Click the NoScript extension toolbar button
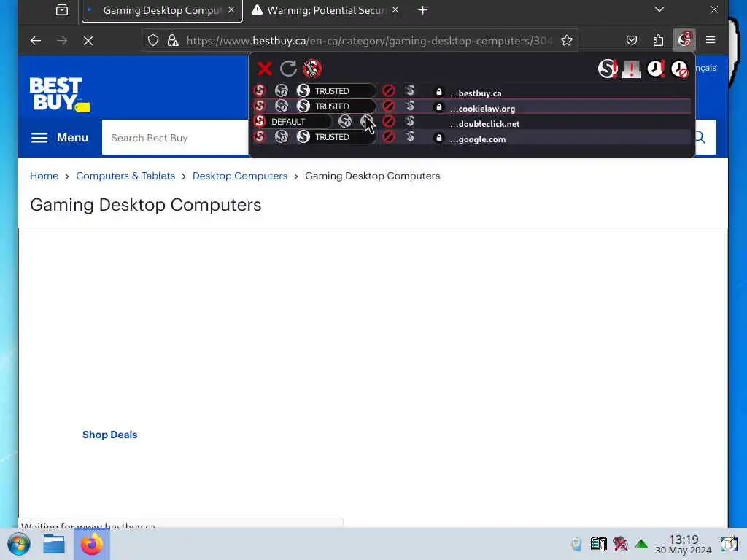 (x=684, y=40)
